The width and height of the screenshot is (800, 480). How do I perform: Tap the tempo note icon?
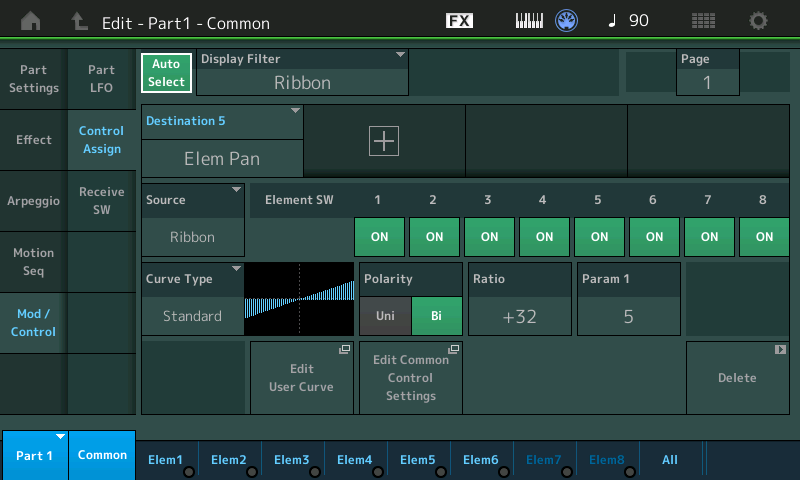[612, 21]
